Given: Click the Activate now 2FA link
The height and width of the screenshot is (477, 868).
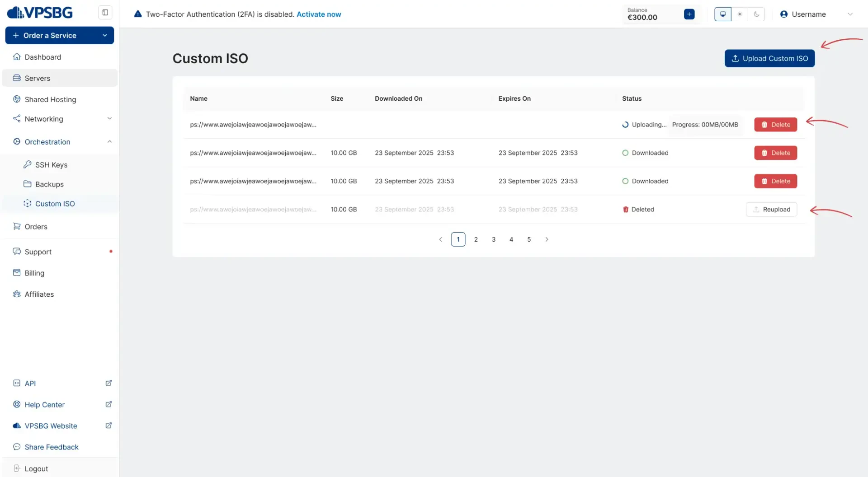Looking at the screenshot, I should pyautogui.click(x=319, y=14).
